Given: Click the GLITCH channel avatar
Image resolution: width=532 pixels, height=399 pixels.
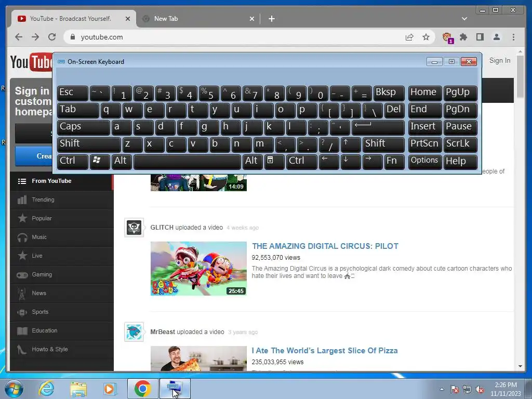Looking at the screenshot, I should click(x=134, y=228).
